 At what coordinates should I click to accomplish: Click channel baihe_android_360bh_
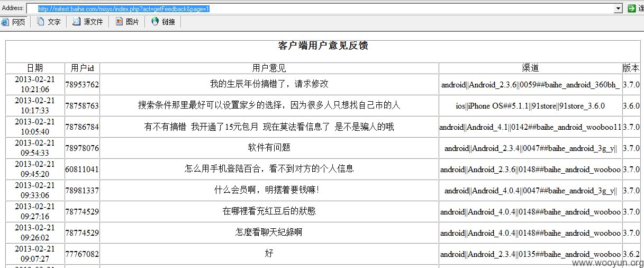pyautogui.click(x=530, y=84)
